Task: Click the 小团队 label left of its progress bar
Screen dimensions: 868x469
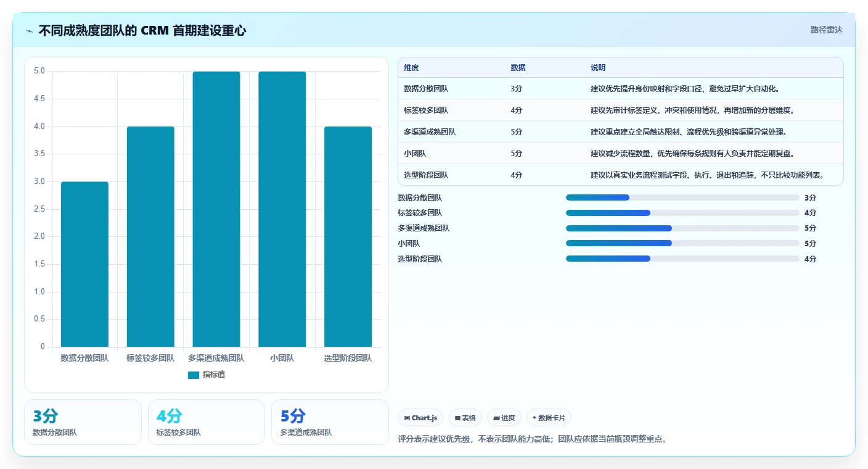Action: (409, 244)
